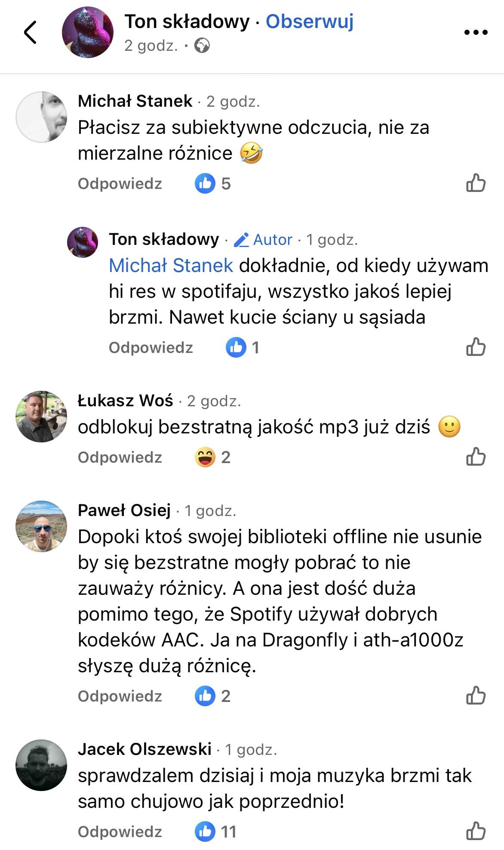Tap the Obserwuj follow link

pyautogui.click(x=309, y=22)
